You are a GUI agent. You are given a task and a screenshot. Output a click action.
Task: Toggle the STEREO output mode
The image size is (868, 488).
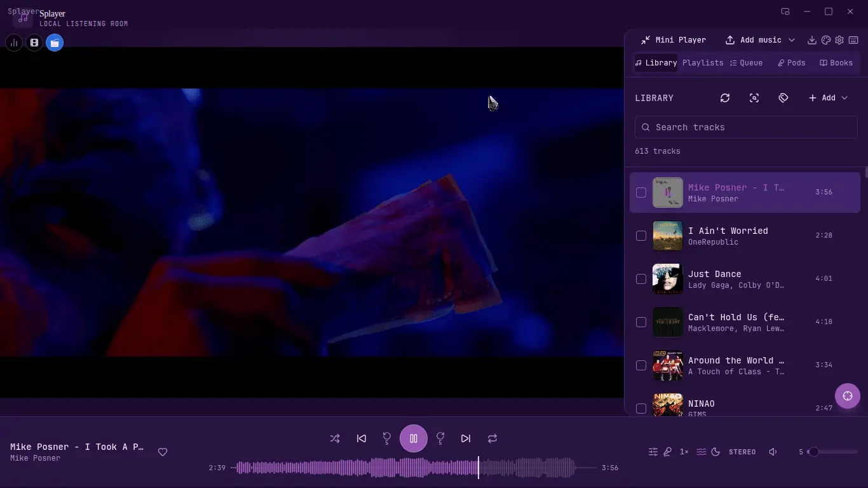coord(742,452)
